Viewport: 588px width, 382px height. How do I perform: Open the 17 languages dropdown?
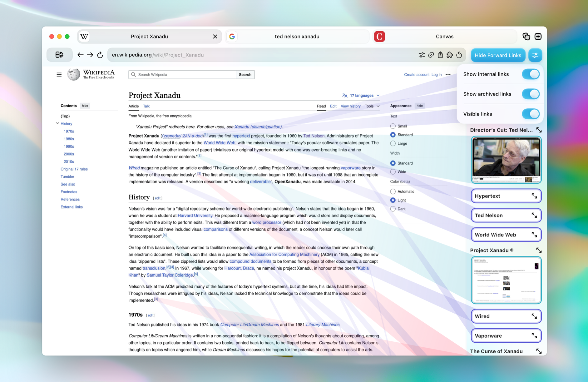coord(361,96)
